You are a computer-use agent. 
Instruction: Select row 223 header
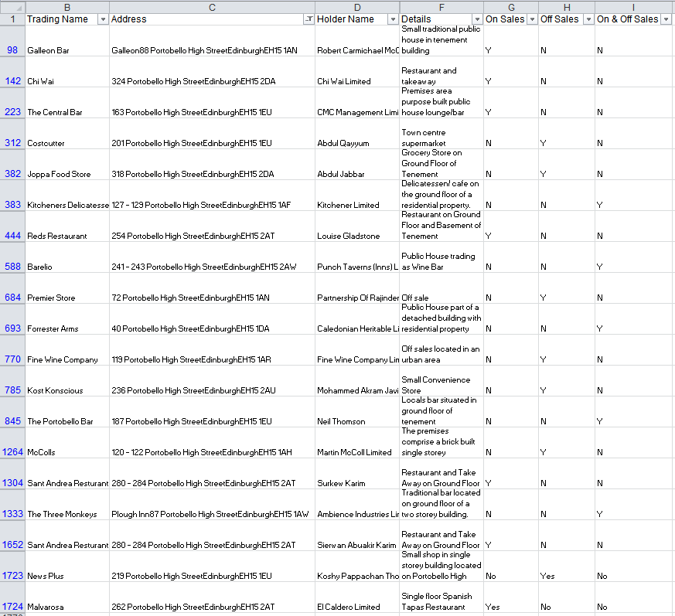click(x=12, y=103)
